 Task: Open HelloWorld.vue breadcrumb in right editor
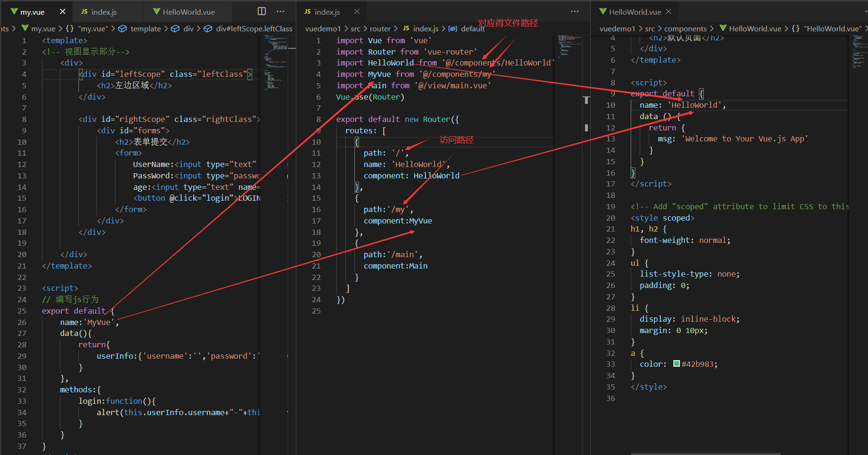(755, 28)
